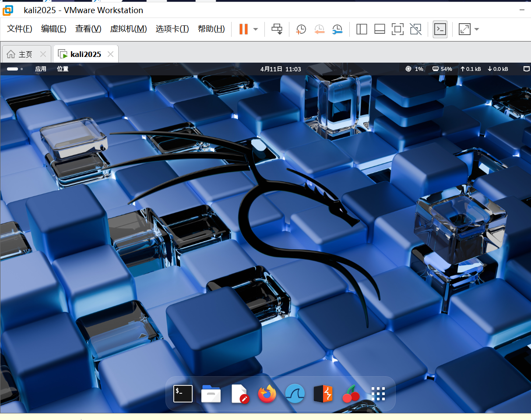Click the VMware Workstation logo in title bar
The width and height of the screenshot is (531, 420).
click(8, 10)
